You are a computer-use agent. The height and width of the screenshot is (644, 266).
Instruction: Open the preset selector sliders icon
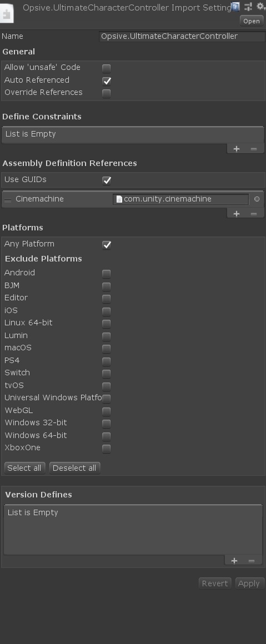pos(248,7)
